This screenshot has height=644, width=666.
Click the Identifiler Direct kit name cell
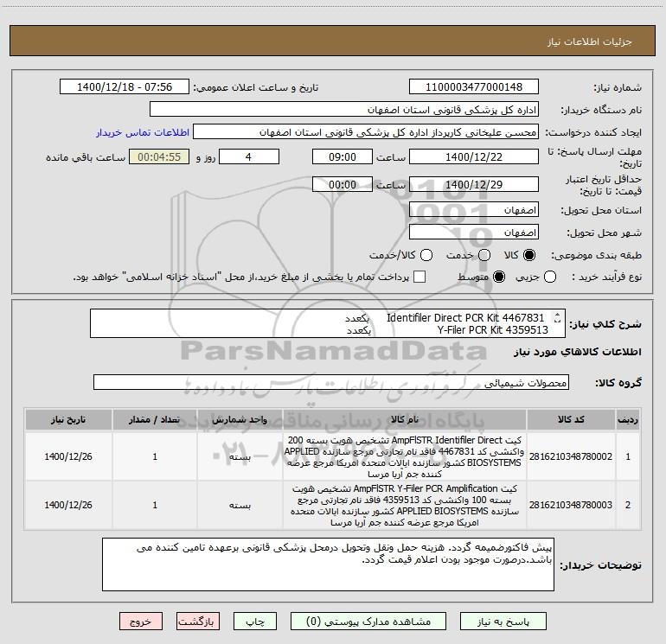point(405,456)
